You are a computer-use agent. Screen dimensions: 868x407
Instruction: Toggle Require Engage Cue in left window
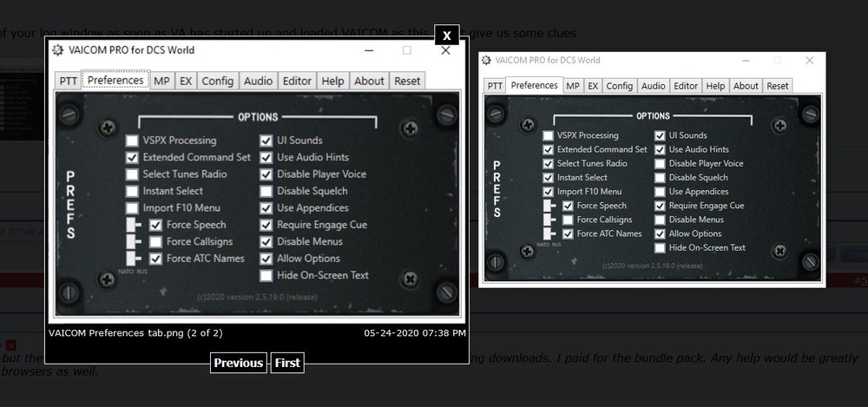coord(266,225)
